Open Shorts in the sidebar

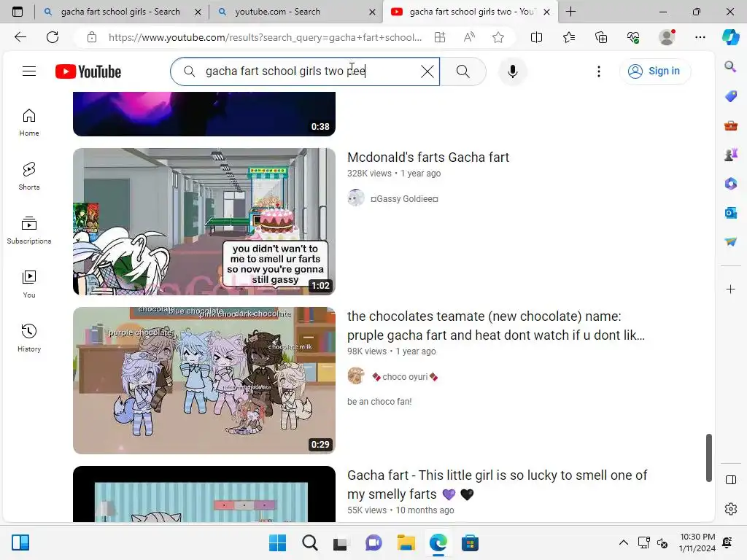pyautogui.click(x=29, y=176)
